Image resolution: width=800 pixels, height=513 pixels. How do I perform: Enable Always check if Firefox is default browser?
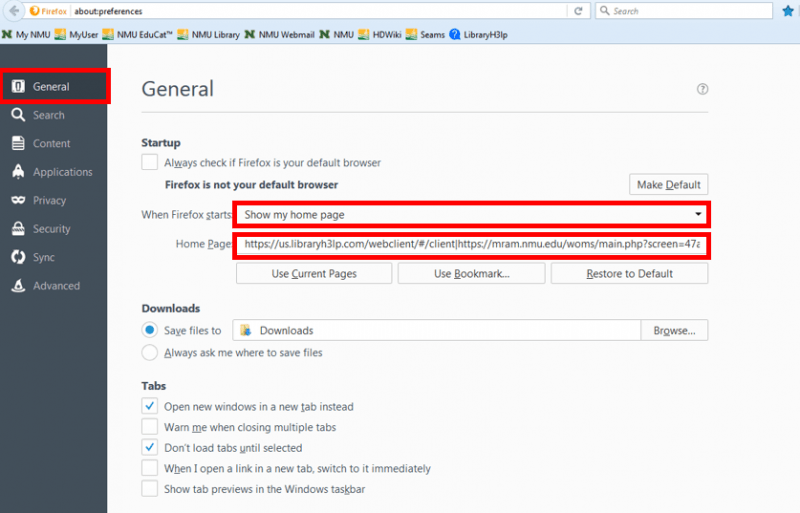[149, 162]
